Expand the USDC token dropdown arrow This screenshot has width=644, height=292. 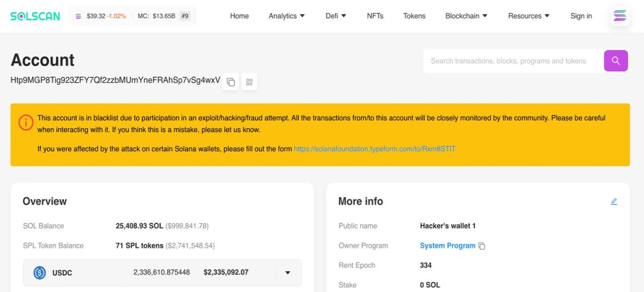pos(288,273)
